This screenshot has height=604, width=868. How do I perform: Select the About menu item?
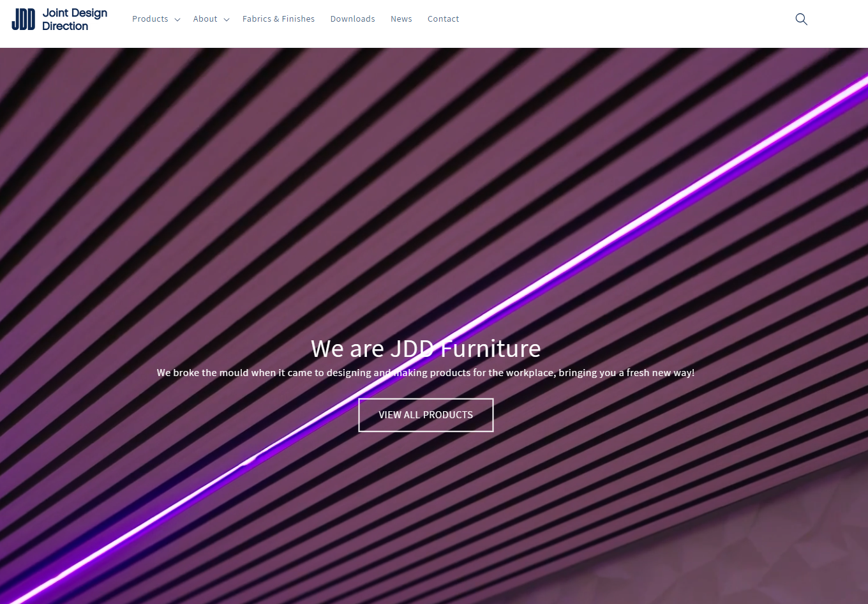pos(205,19)
